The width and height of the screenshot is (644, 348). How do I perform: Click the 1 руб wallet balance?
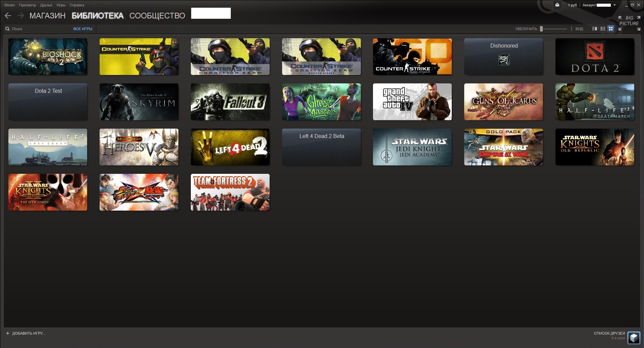(572, 5)
